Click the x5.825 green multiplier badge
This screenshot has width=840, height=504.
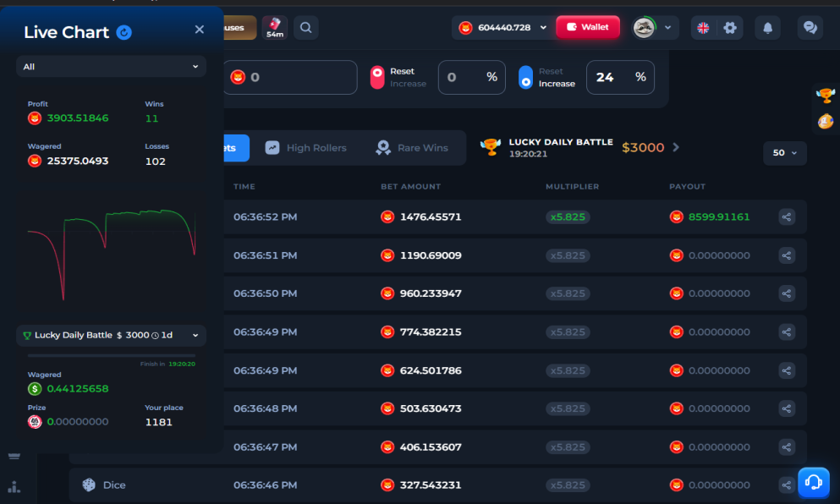568,217
